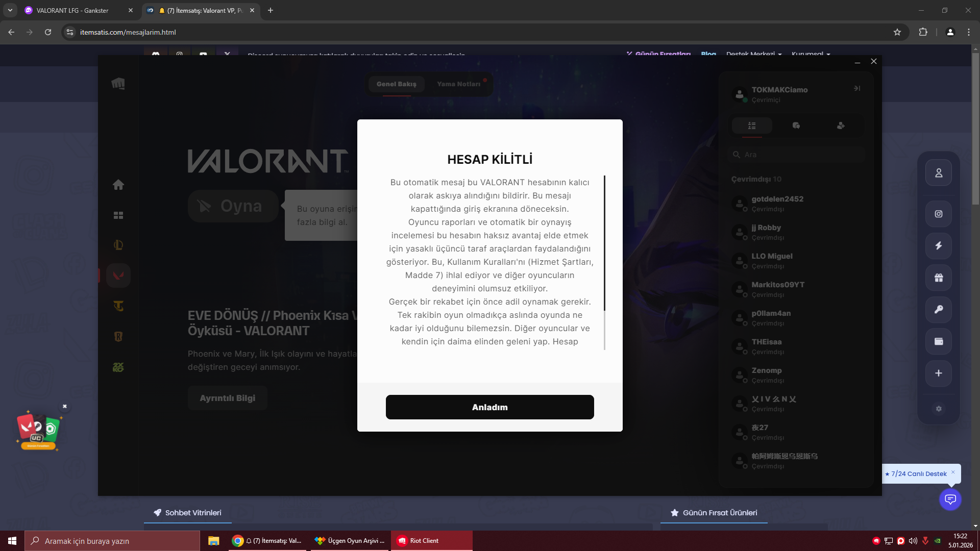Click the lightning bolt icon

coord(939,245)
